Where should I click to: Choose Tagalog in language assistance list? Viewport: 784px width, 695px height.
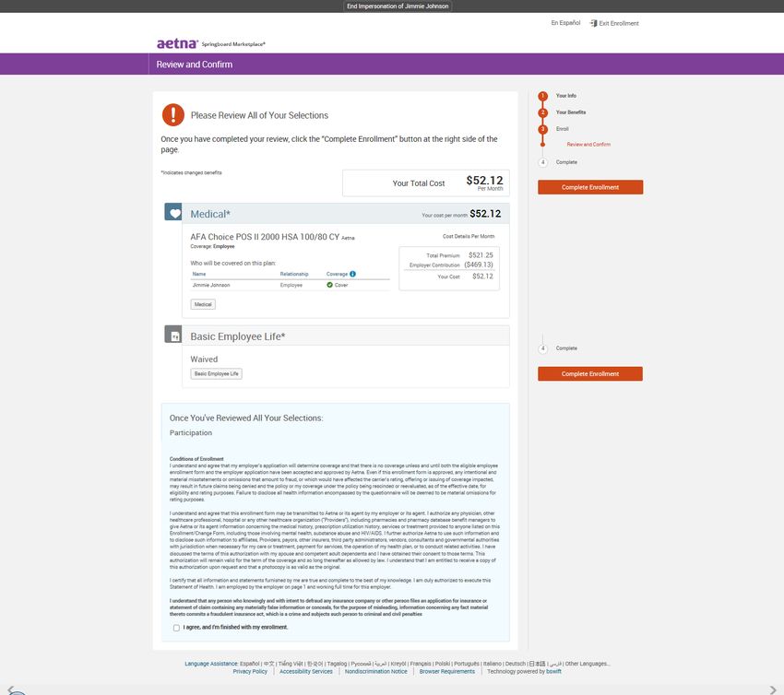pyautogui.click(x=337, y=664)
